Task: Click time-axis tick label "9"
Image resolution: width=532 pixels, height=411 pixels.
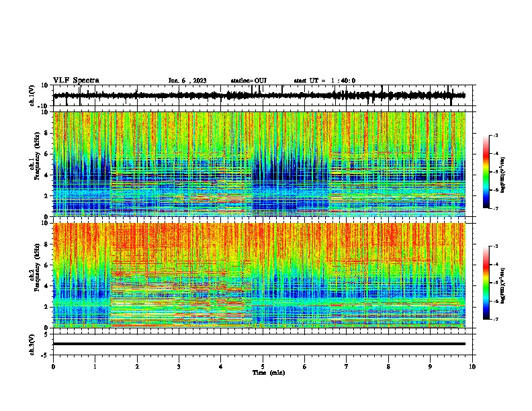Action: [430, 367]
